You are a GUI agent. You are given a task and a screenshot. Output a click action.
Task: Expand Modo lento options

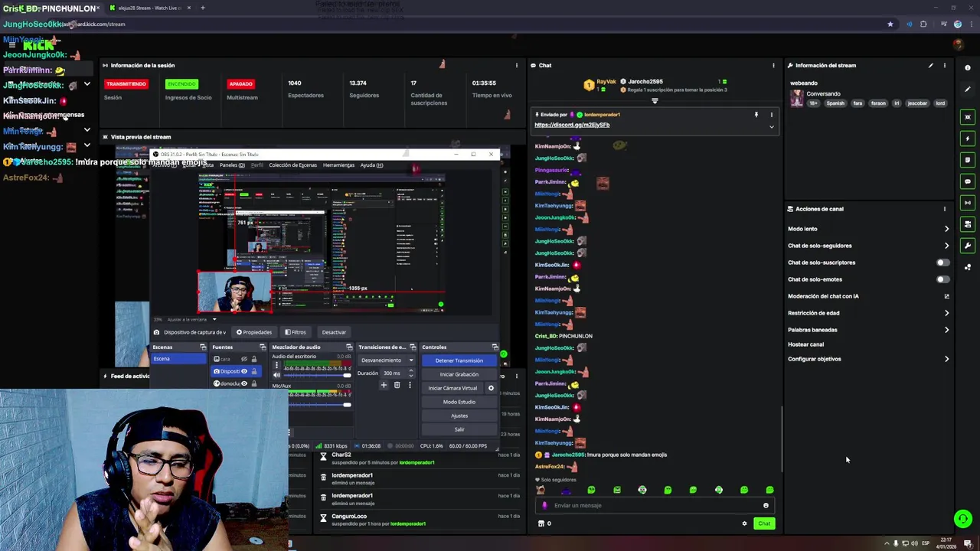(946, 229)
